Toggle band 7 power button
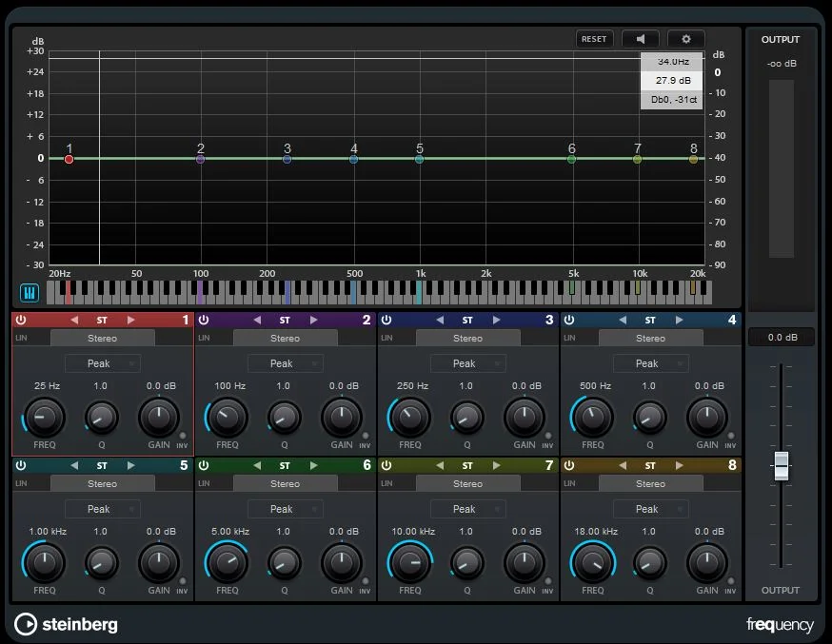The image size is (832, 644). [x=386, y=465]
